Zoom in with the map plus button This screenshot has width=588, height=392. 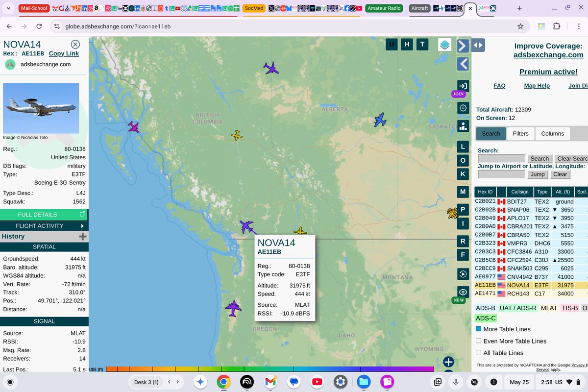[x=448, y=362]
